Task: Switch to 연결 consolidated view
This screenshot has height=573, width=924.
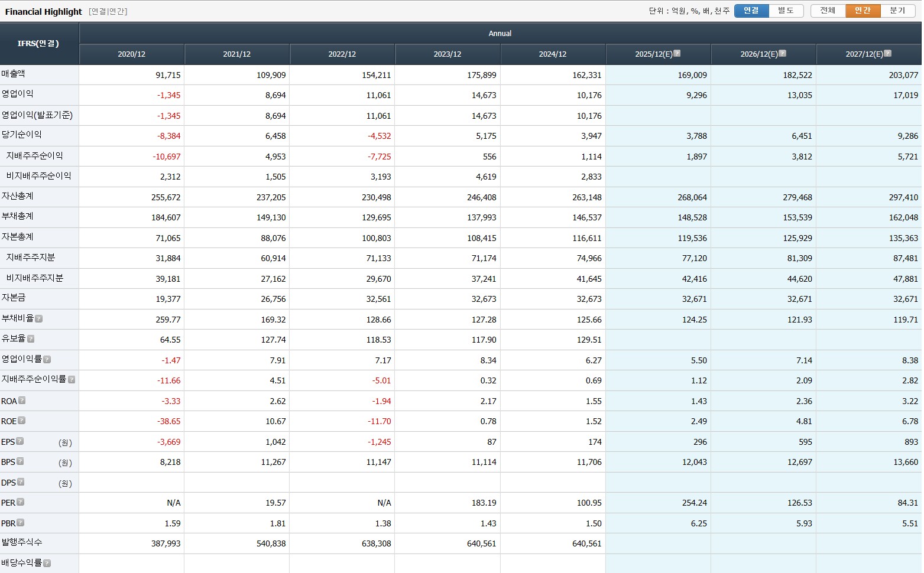Action: [751, 11]
